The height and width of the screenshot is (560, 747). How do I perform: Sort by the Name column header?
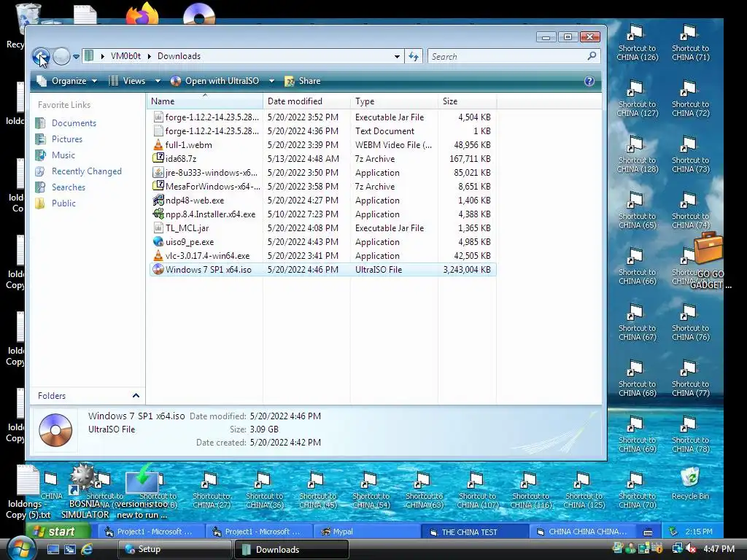(x=204, y=101)
